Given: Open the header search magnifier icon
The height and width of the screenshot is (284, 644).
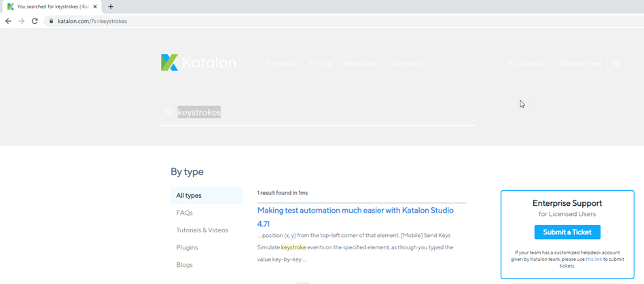Looking at the screenshot, I should 617,64.
